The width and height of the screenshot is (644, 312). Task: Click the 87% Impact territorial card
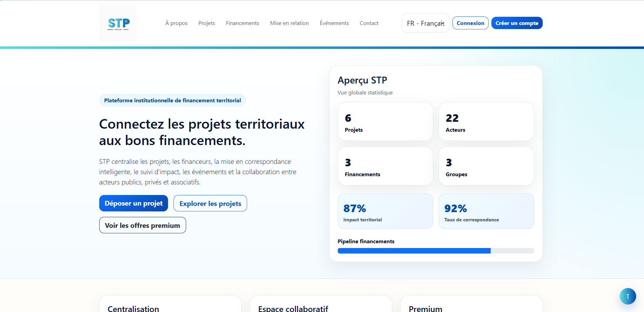click(385, 211)
